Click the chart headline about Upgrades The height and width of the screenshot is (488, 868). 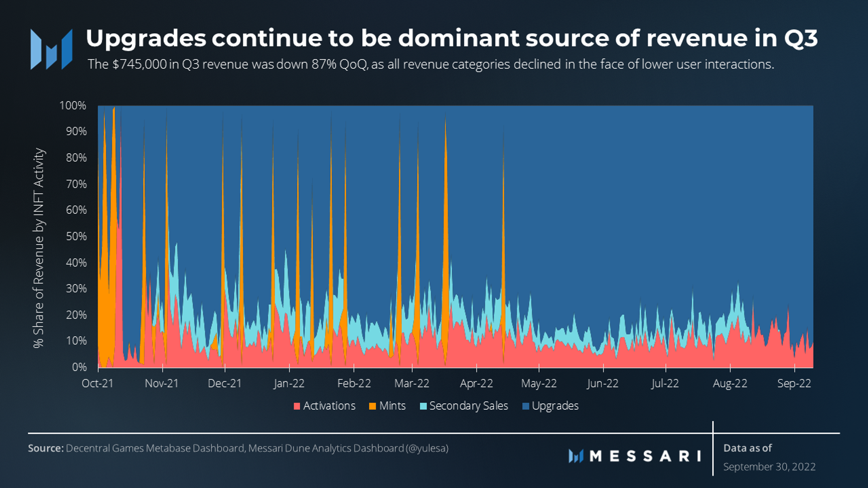coord(451,38)
